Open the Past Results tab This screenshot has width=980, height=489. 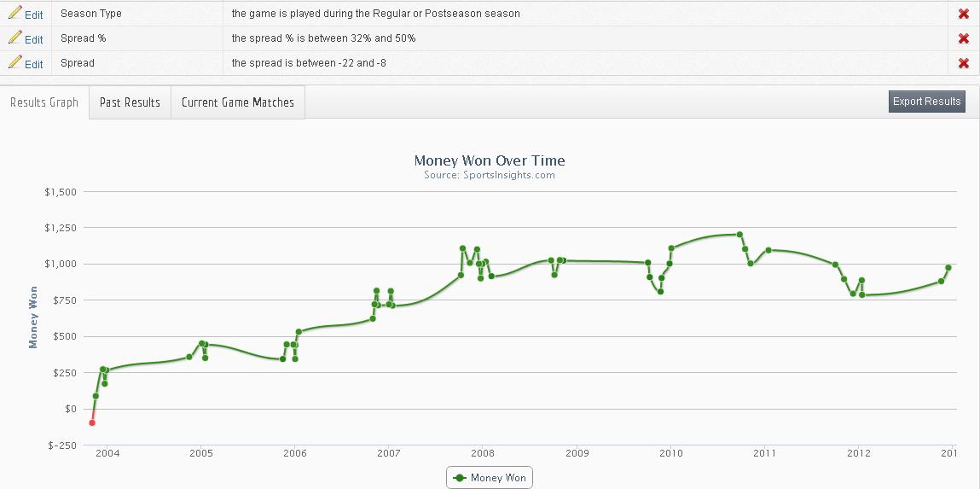(x=130, y=102)
